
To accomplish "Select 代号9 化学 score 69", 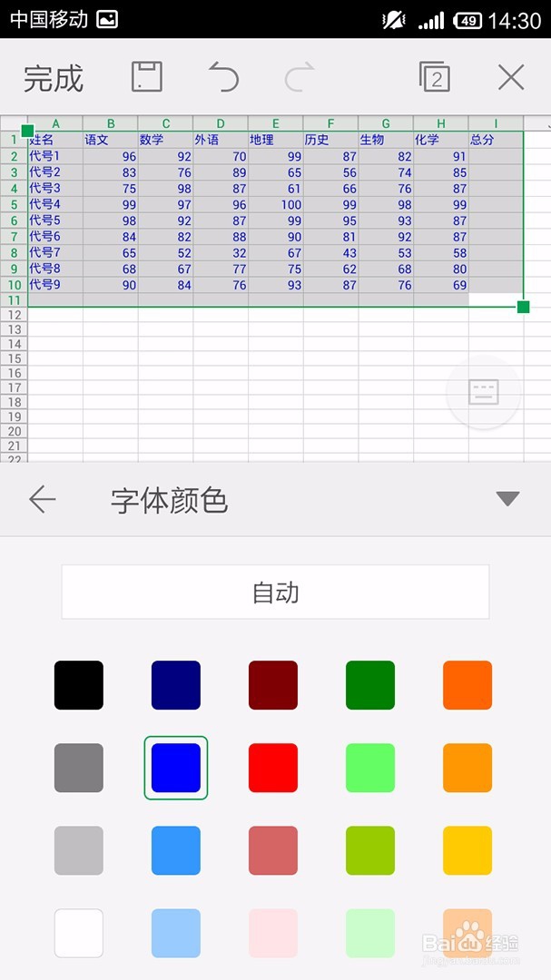I will (441, 285).
